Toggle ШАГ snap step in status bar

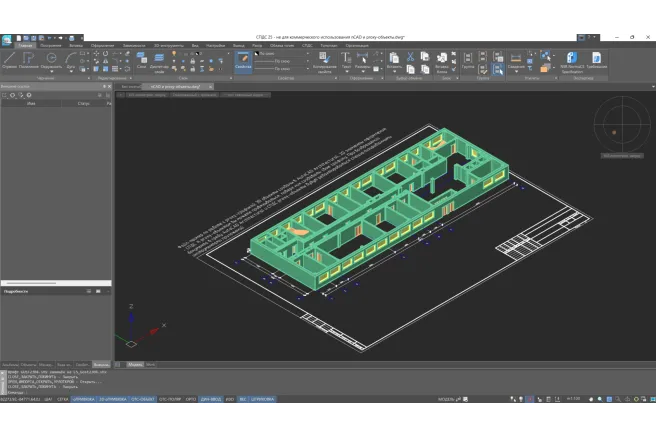(x=46, y=399)
